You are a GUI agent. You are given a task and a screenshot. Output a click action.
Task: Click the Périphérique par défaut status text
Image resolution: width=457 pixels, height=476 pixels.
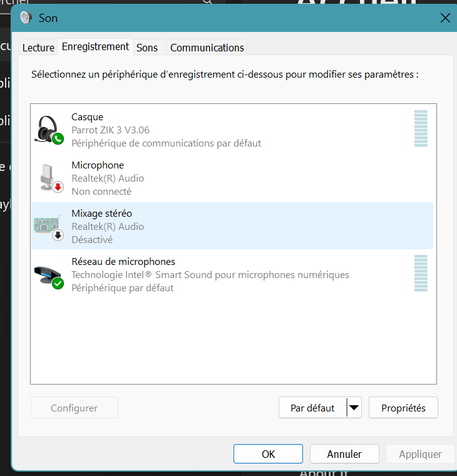(122, 287)
